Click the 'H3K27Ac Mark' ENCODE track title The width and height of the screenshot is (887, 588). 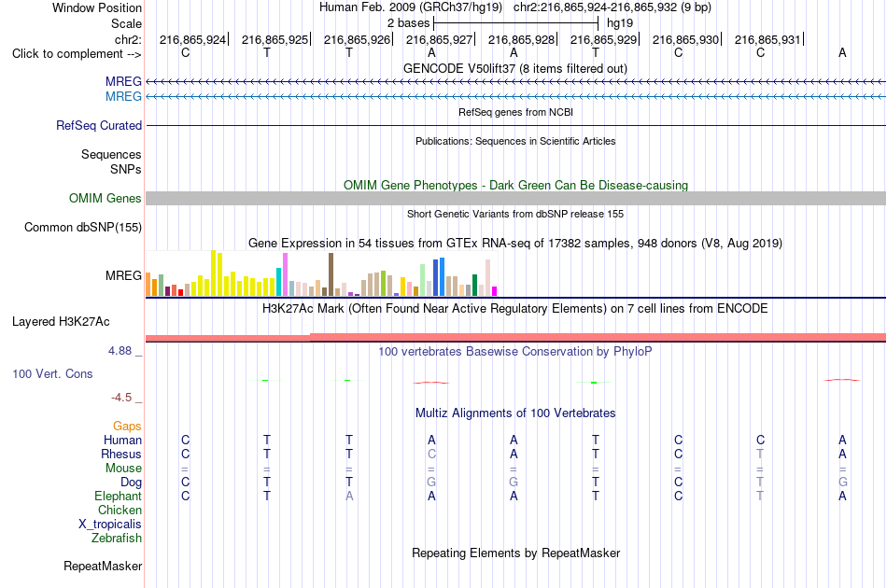pyautogui.click(x=515, y=308)
